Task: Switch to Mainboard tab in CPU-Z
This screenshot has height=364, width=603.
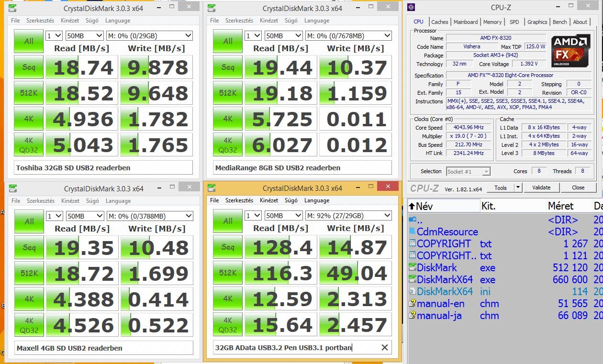Action: 466,22
